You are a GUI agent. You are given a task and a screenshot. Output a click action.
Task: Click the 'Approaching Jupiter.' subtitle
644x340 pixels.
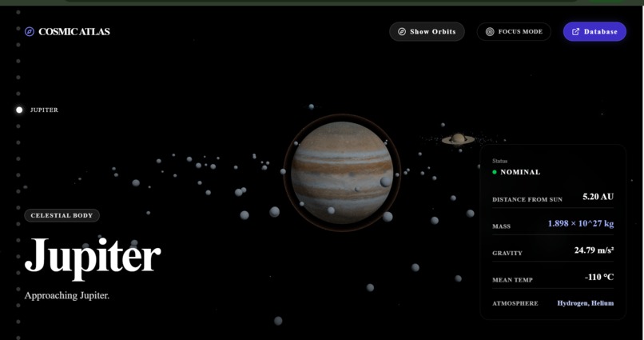coord(67,295)
